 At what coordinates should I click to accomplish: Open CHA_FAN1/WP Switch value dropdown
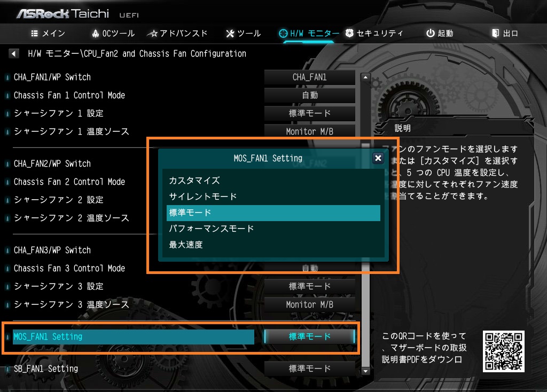click(309, 77)
